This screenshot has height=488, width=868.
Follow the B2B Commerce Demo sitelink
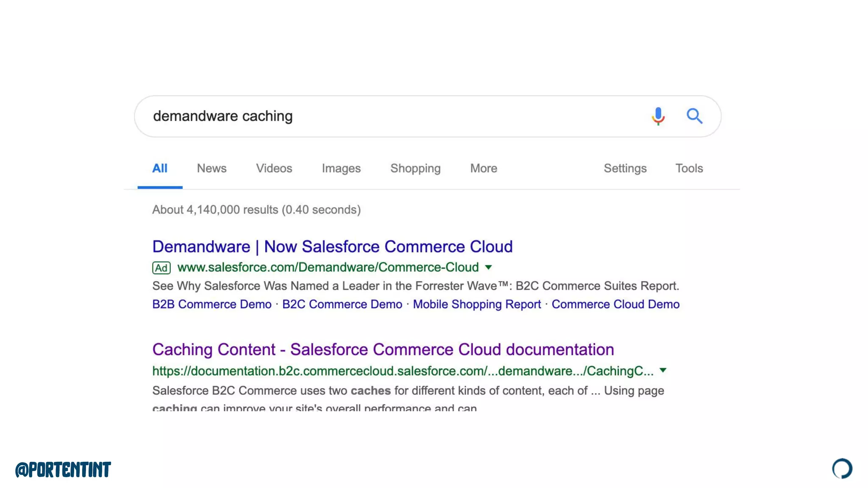pos(211,304)
